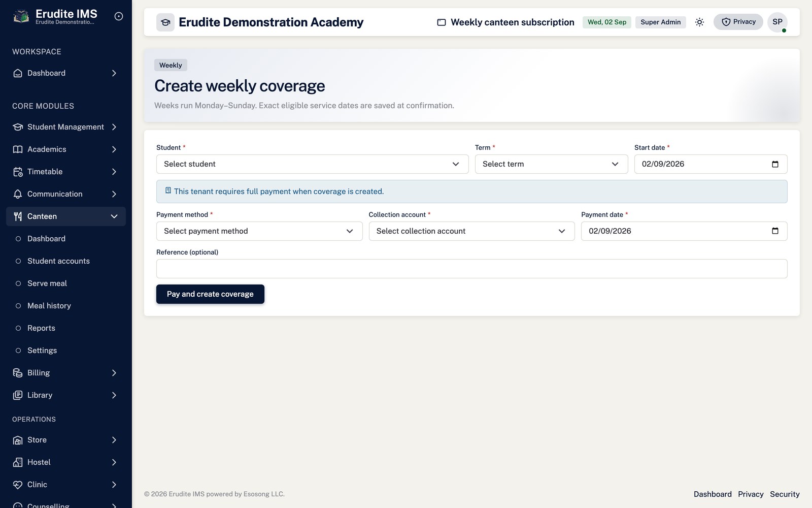Open the Select payment method dropdown
The image size is (812, 508).
pyautogui.click(x=259, y=231)
